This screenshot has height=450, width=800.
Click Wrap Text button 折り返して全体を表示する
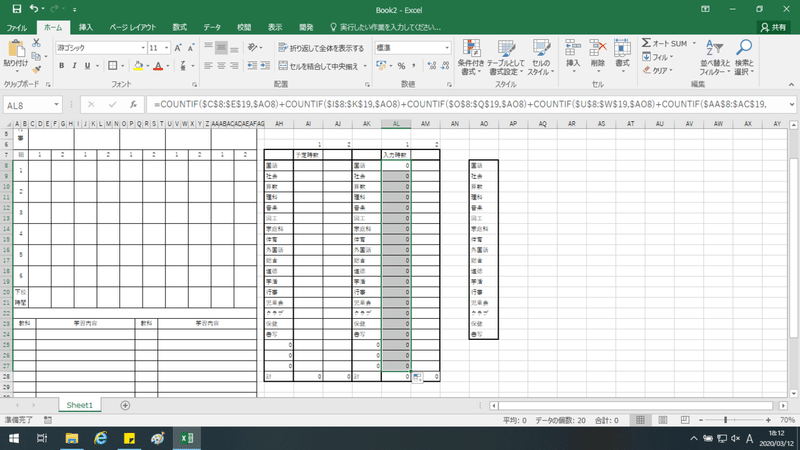pos(321,48)
